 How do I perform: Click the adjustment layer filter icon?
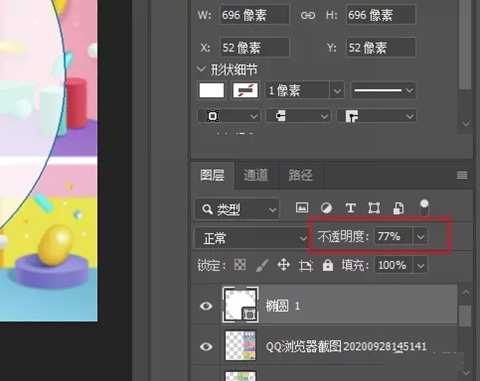coord(326,208)
